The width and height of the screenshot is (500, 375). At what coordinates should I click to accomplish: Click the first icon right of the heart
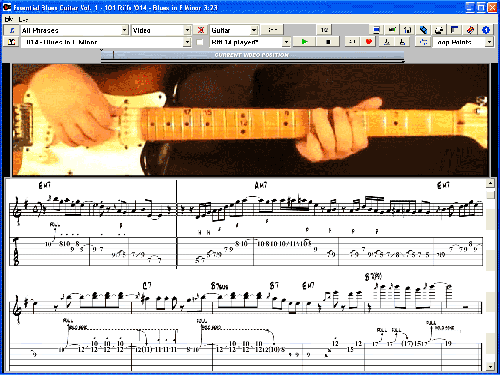click(387, 42)
